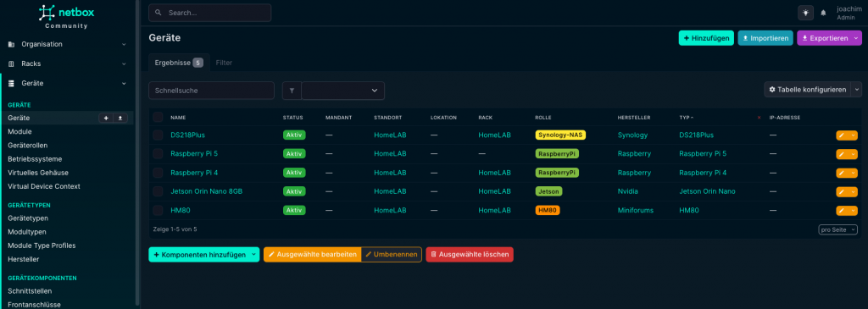Image resolution: width=868 pixels, height=309 pixels.
Task: Click the Jetson role badge
Action: pyautogui.click(x=548, y=191)
